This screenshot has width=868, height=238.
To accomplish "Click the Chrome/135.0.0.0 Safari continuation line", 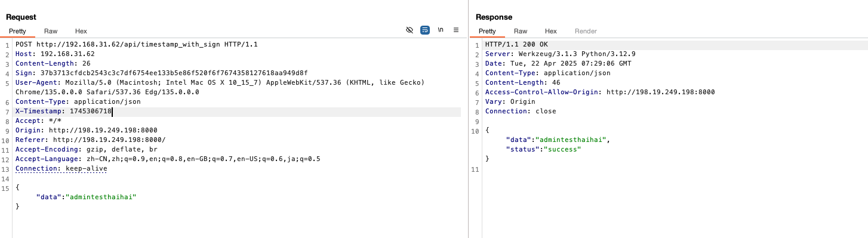I will (x=107, y=92).
